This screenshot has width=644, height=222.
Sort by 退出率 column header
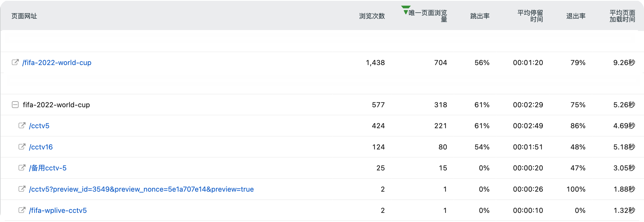point(576,16)
